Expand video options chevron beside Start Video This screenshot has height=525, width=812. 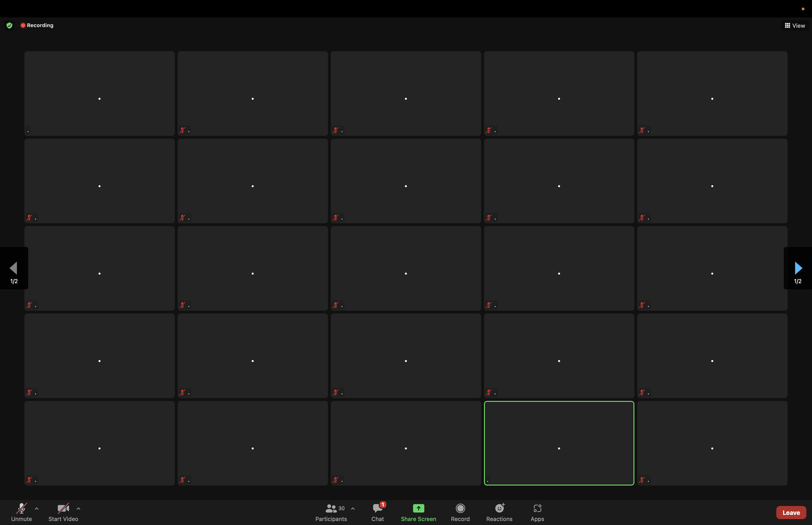coord(78,508)
